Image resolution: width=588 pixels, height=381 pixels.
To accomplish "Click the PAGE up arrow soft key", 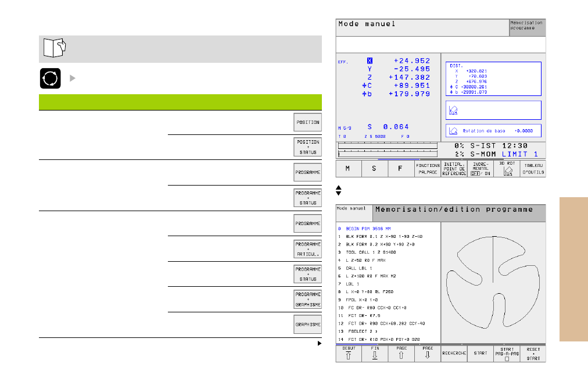I will coord(401,354).
